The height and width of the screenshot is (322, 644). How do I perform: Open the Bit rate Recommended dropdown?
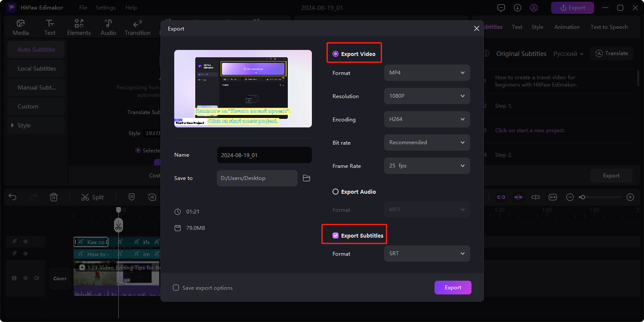coord(427,142)
